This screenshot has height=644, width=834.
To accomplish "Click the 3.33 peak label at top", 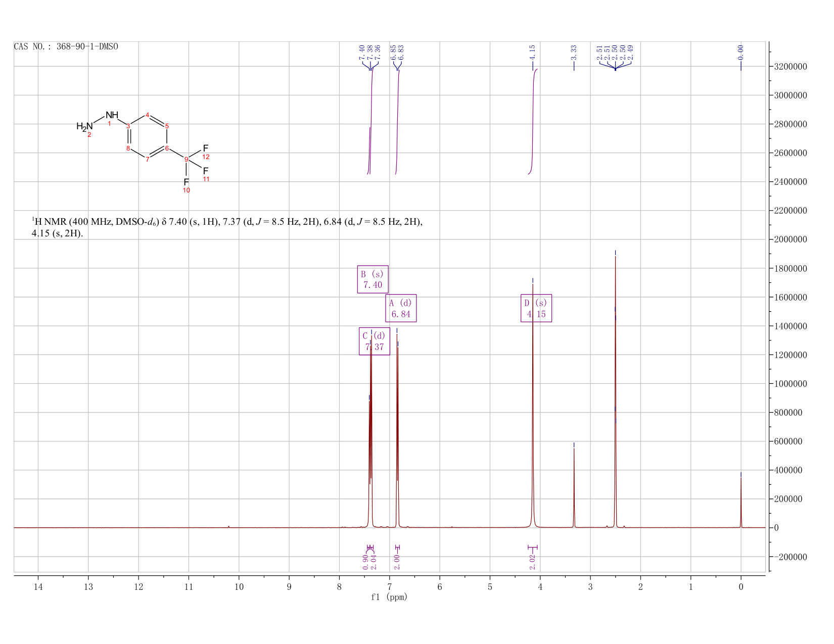I will (x=574, y=52).
